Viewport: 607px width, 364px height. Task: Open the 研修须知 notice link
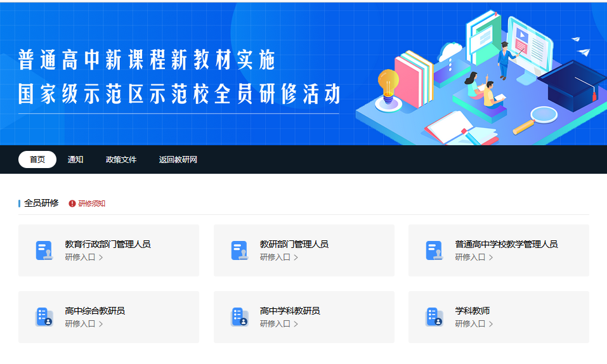92,204
